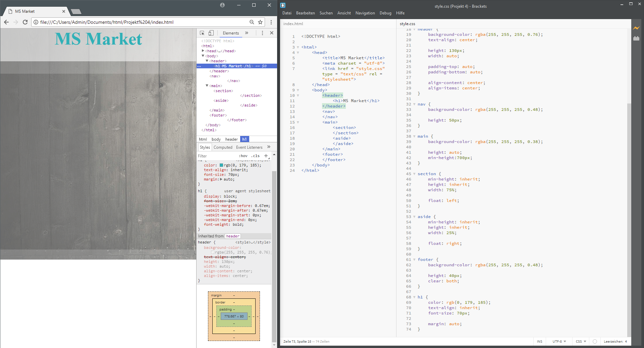The image size is (644, 348).
Task: Select the inspect element tool in DevTools
Action: [202, 33]
